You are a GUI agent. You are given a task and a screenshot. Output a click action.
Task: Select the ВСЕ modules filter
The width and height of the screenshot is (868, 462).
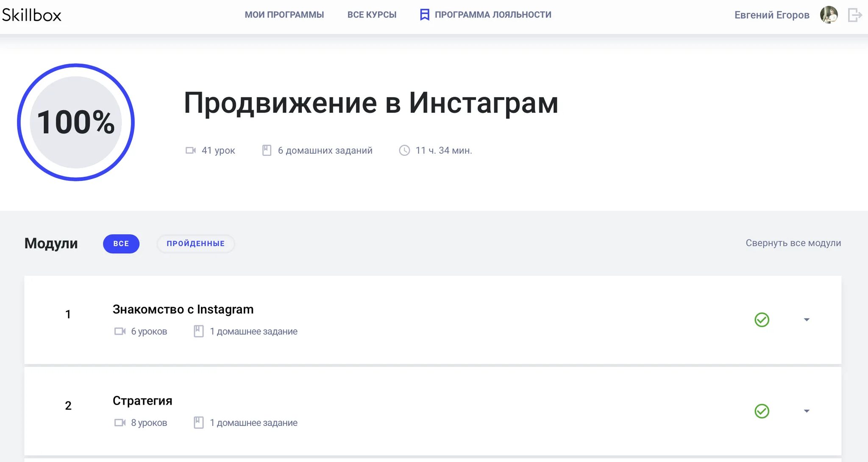coord(121,244)
